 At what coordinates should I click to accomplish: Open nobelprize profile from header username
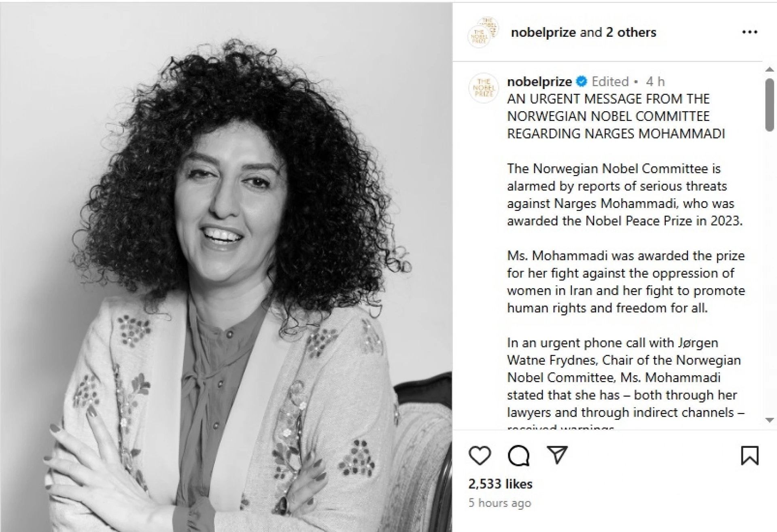[543, 32]
